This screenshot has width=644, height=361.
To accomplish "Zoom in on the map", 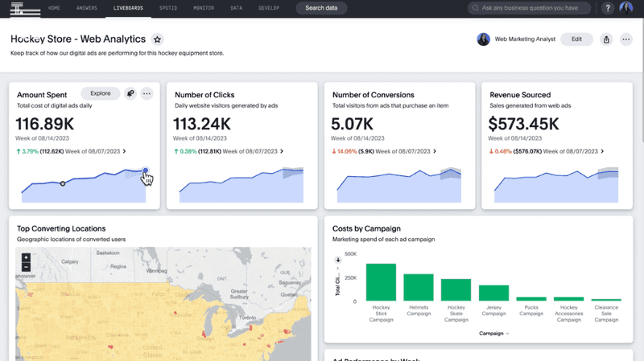I will (26, 257).
